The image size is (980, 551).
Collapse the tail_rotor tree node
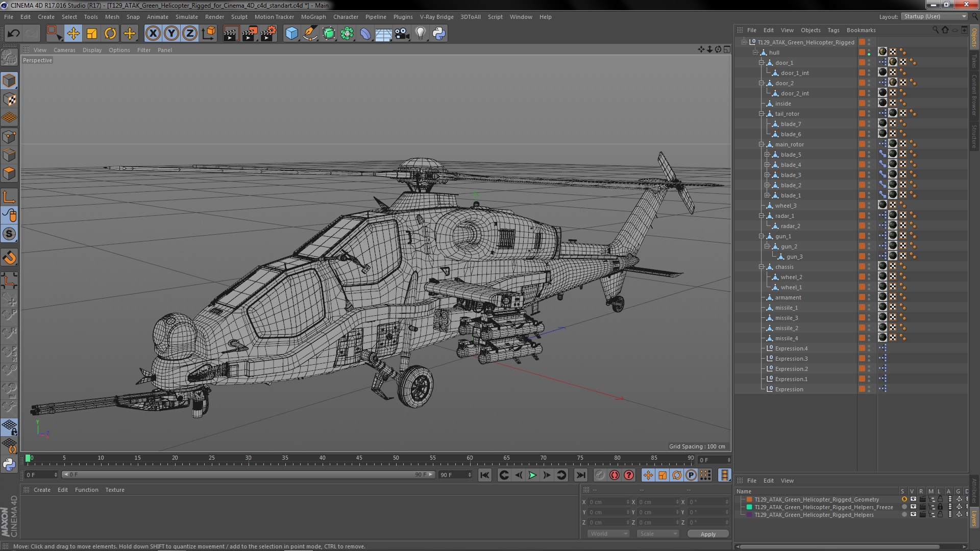point(761,114)
